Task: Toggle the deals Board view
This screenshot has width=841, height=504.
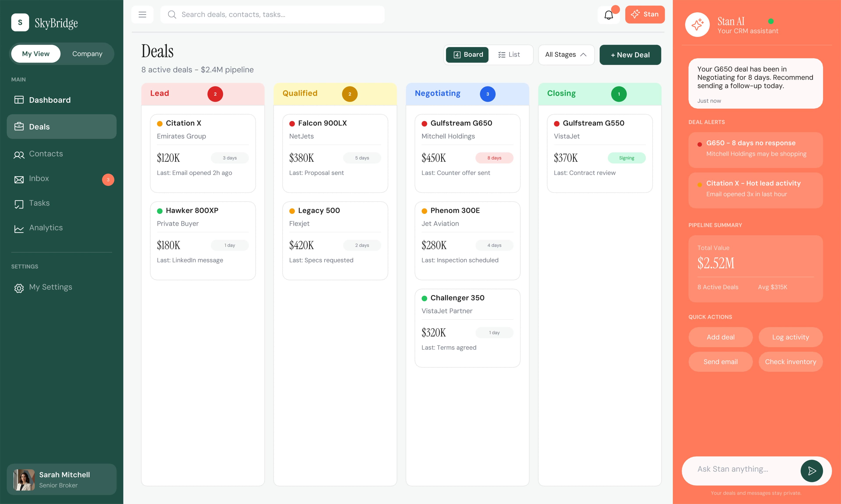Action: 467,54
